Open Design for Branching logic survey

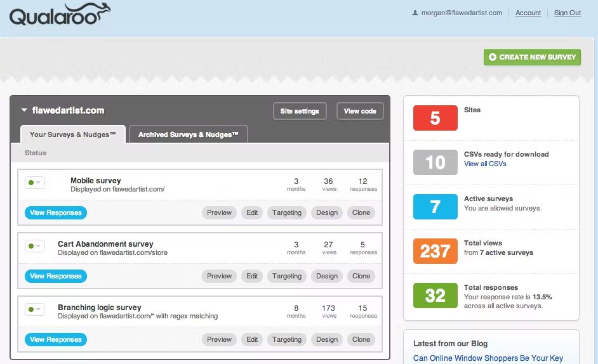point(327,340)
